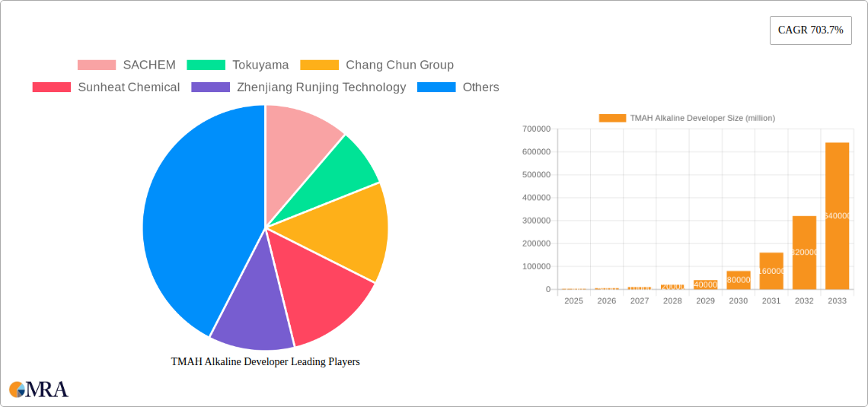Click the 2031 bar in chart

click(771, 272)
